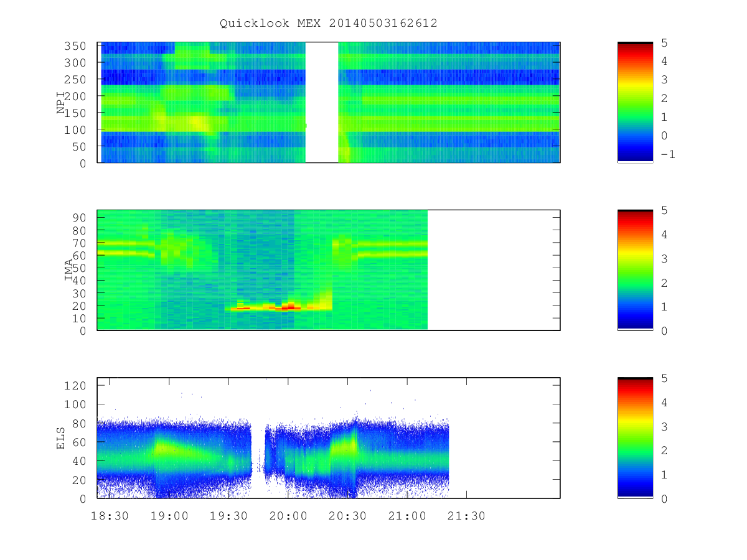Image resolution: width=747 pixels, height=560 pixels.
Task: Click the ELS panel color bar
Action: (635, 437)
